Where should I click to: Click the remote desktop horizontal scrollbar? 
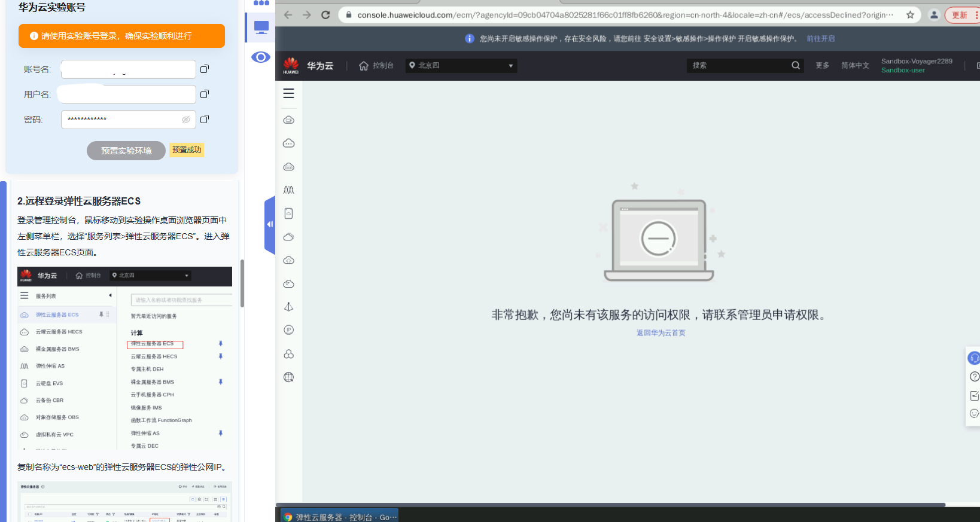tap(610, 505)
